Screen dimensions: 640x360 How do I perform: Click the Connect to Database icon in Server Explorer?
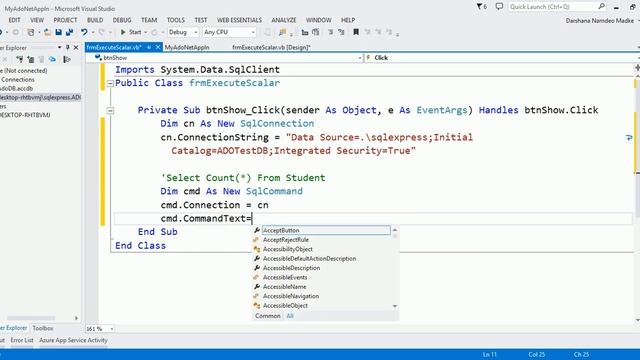(x=19, y=59)
